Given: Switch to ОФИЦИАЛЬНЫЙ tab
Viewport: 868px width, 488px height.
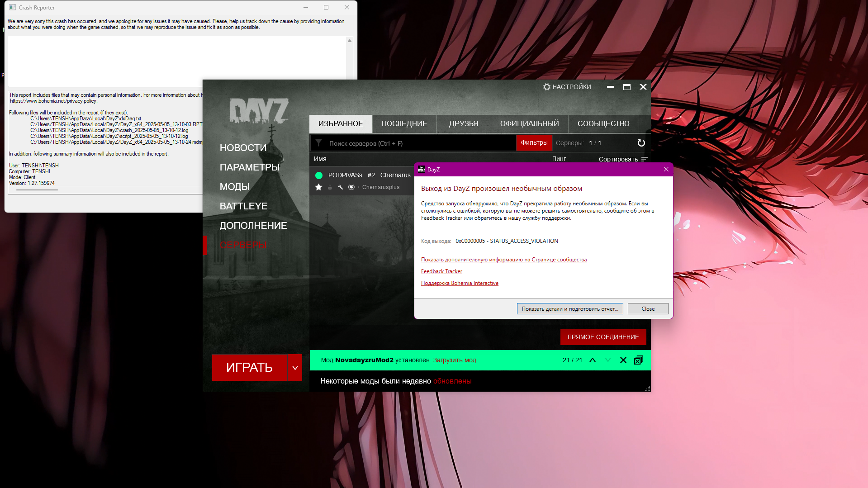Looking at the screenshot, I should (529, 123).
